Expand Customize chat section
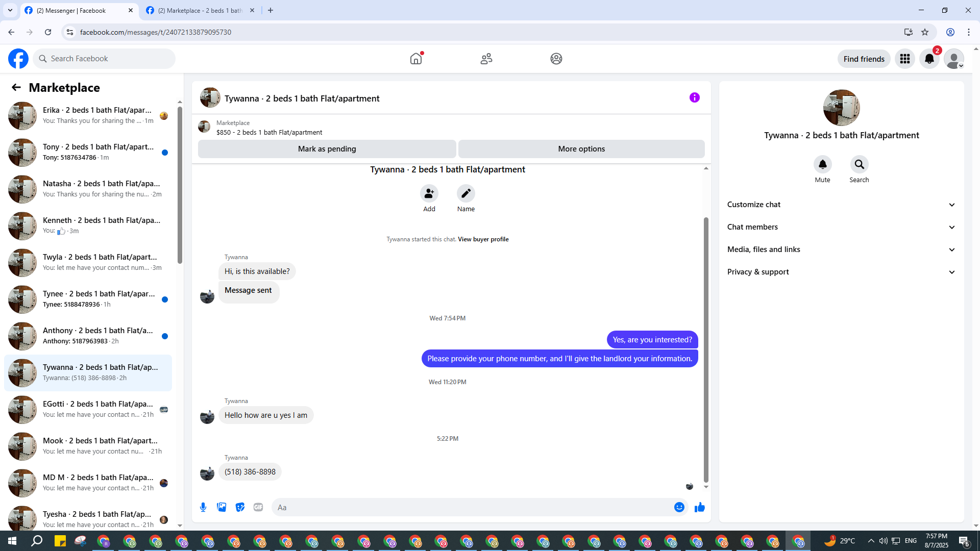The height and width of the screenshot is (551, 980). (841, 205)
